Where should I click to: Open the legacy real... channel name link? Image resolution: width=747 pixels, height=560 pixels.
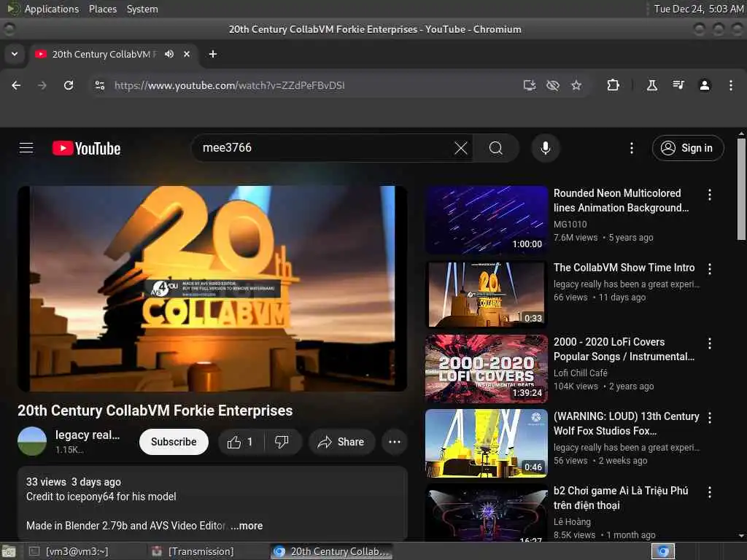pos(88,435)
